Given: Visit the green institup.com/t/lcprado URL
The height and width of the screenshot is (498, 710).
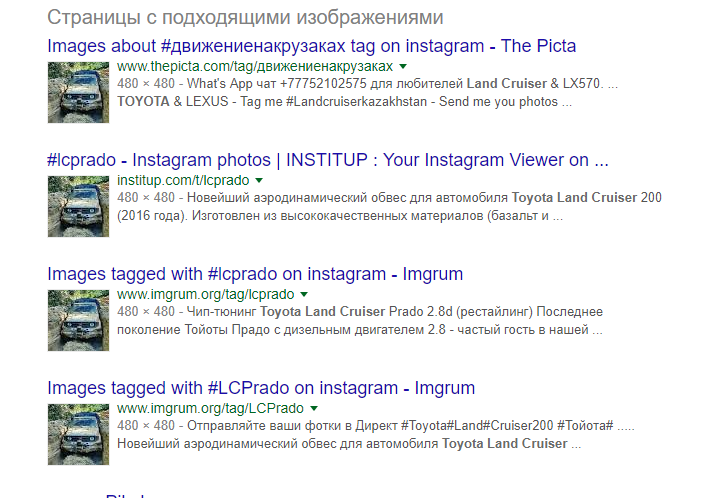Looking at the screenshot, I should [x=183, y=181].
